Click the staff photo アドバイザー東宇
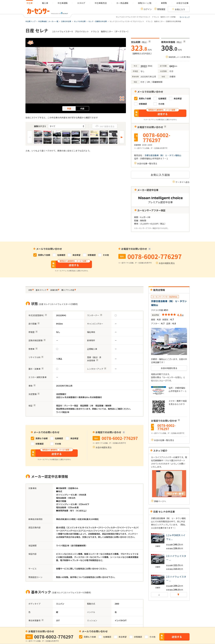Viewport: 215px width, 644px height. point(169,484)
